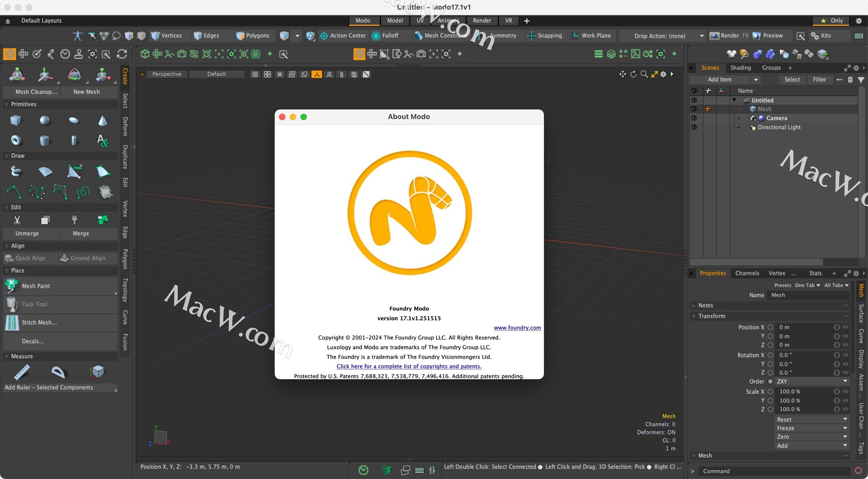Open the Preview render window

pyautogui.click(x=768, y=36)
